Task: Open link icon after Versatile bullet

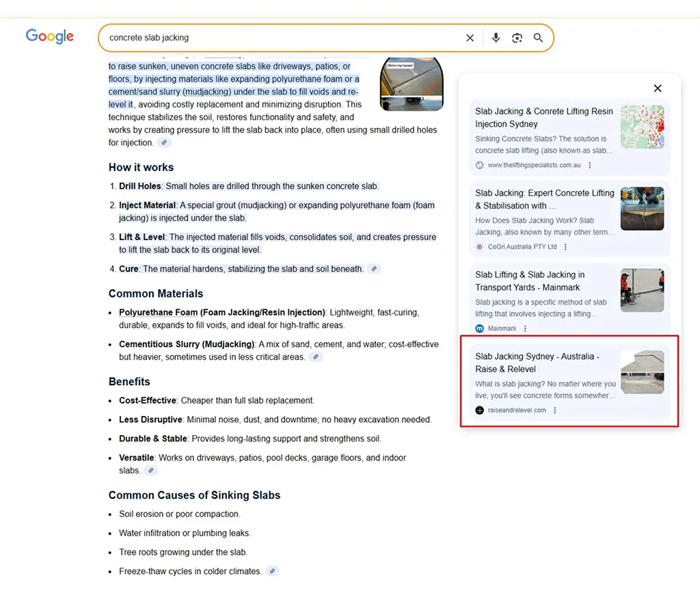Action: 150,471
